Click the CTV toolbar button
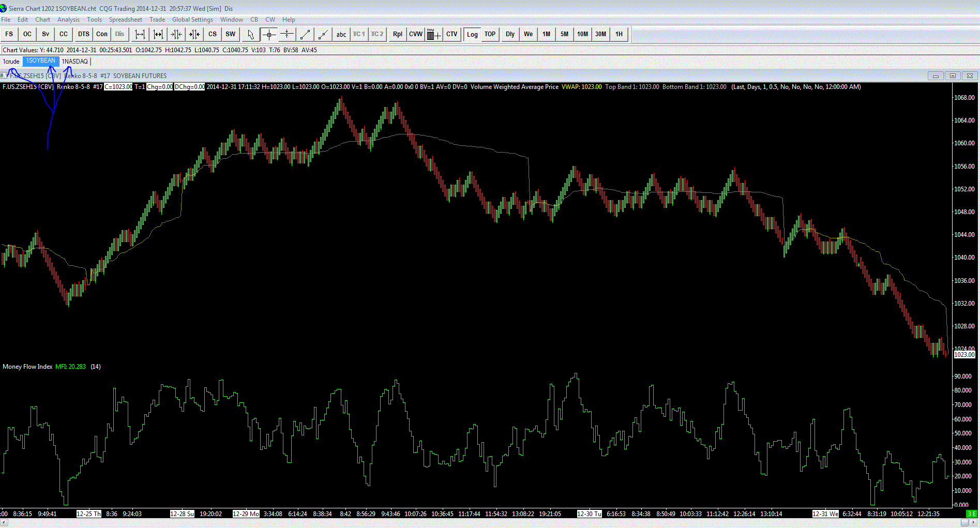980x528 pixels. (452, 34)
